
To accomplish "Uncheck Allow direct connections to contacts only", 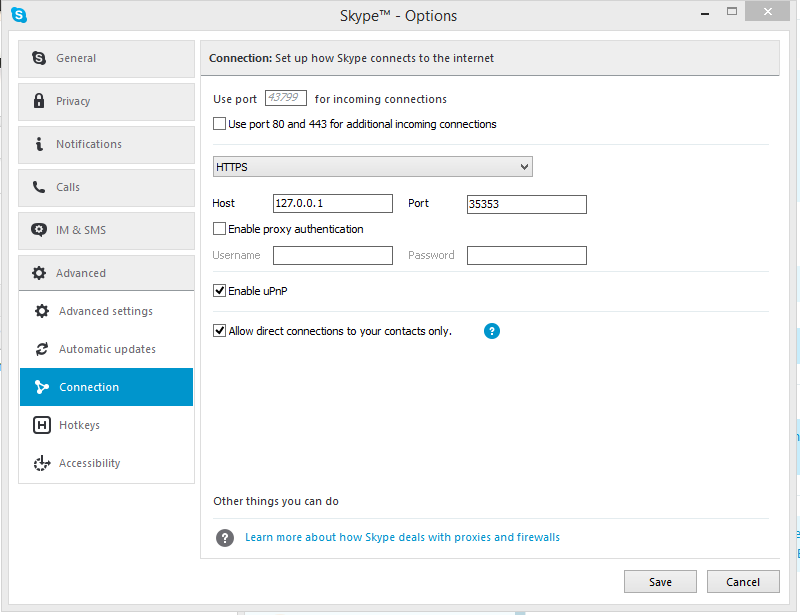I will [219, 331].
